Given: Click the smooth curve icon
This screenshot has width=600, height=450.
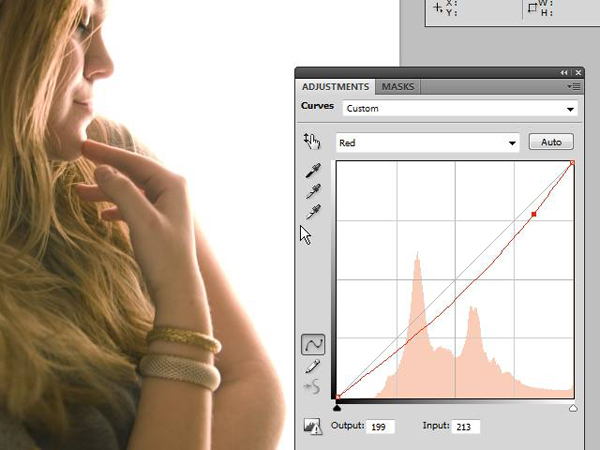Looking at the screenshot, I should 313,386.
